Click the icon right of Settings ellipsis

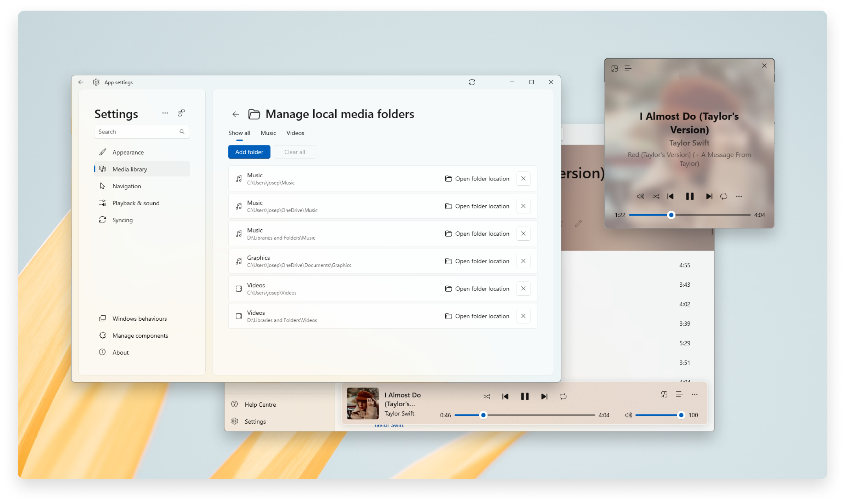click(181, 113)
